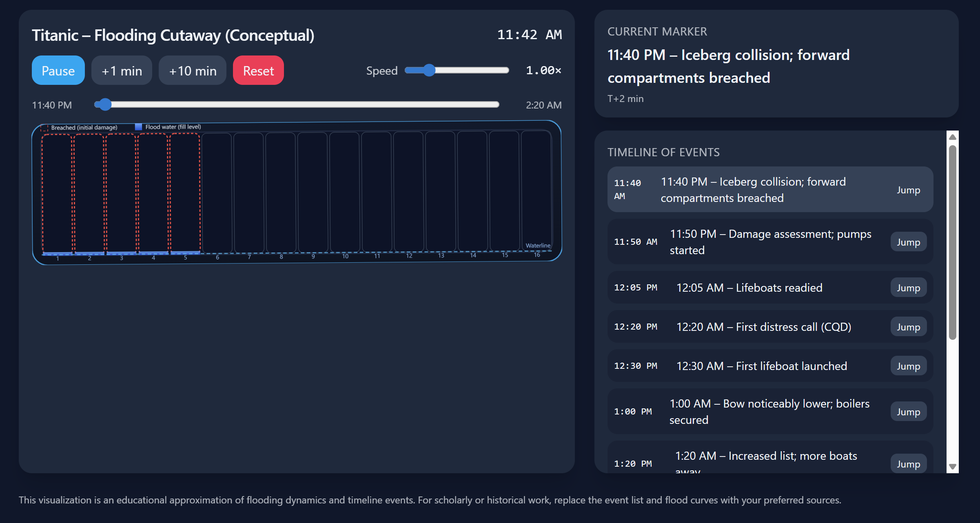Select the 11:50 Damage assessment timeline row
The image size is (980, 523).
point(770,242)
